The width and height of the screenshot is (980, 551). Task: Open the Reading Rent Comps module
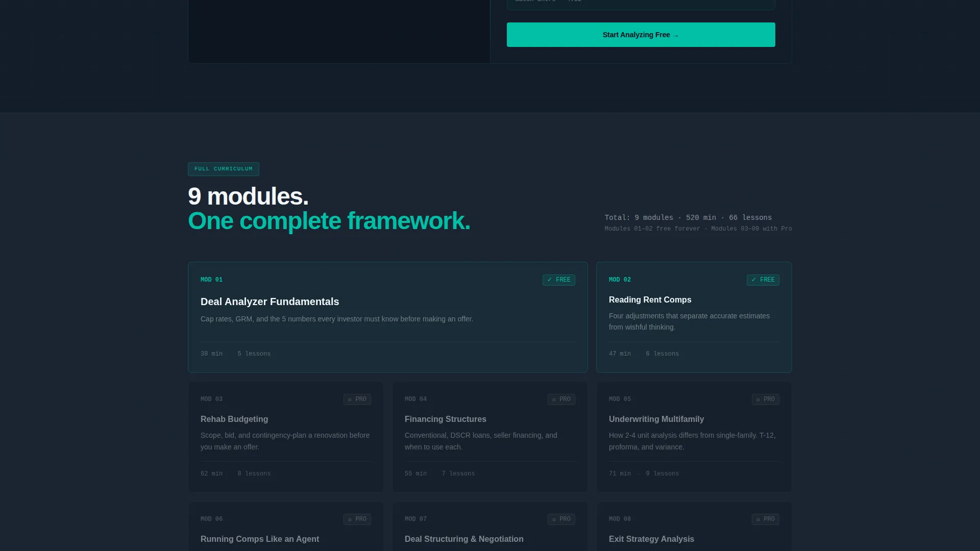[694, 317]
